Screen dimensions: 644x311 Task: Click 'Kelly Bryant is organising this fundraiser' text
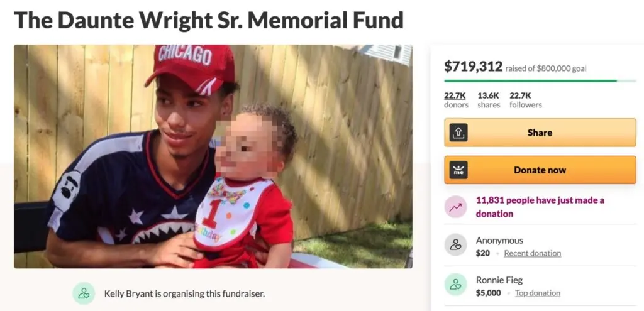click(184, 293)
